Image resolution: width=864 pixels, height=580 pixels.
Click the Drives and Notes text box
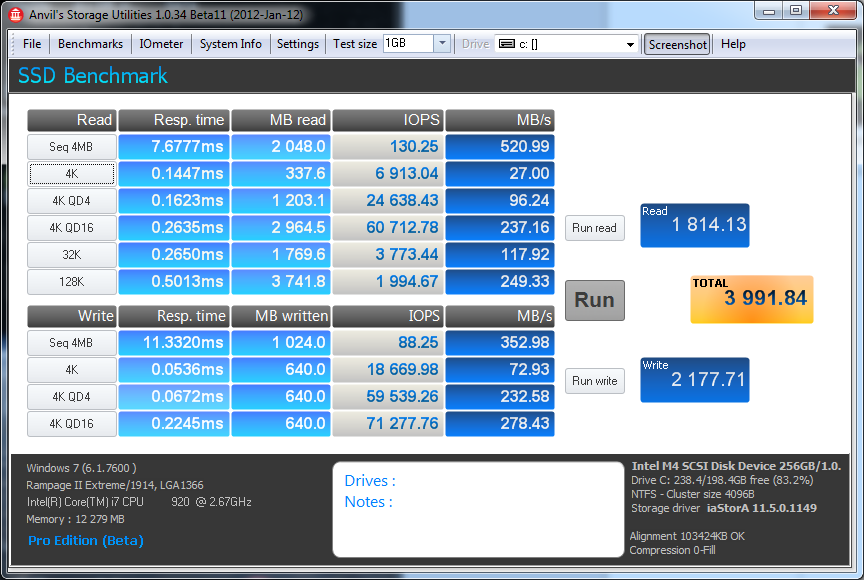[478, 509]
